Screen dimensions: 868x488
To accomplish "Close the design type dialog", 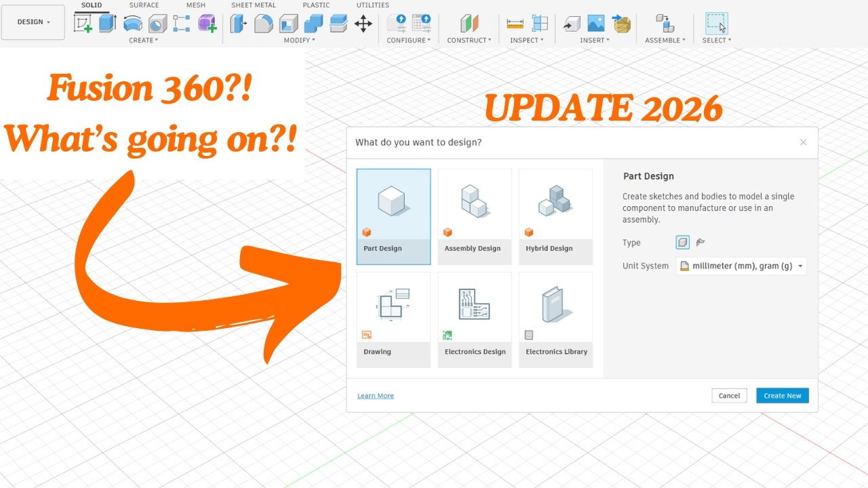I will [803, 142].
